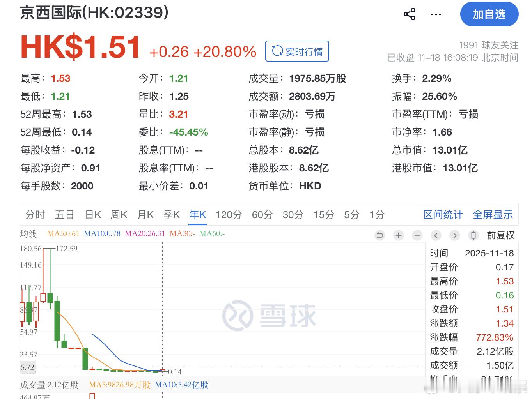Add stock to watchlist with 加自选
This screenshot has height=399, width=532.
point(489,14)
